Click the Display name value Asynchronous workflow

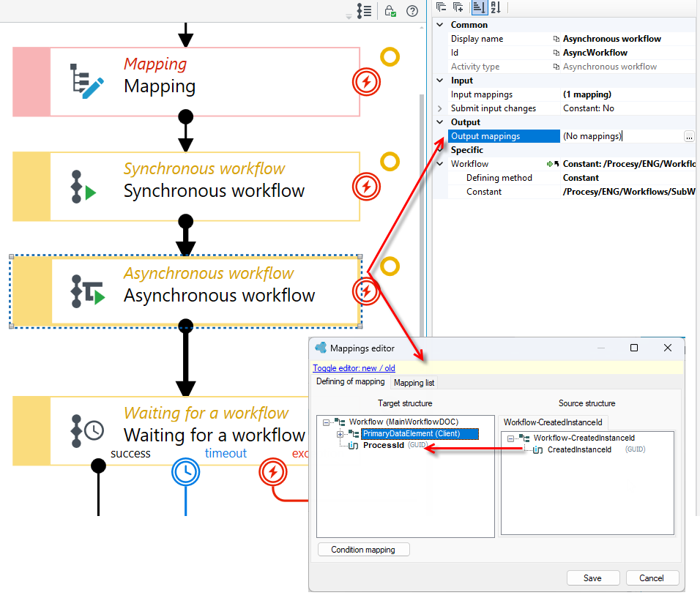point(611,39)
